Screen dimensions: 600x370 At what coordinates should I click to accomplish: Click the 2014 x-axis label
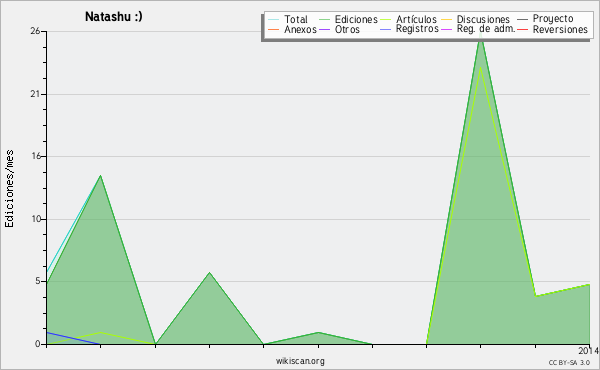589,350
